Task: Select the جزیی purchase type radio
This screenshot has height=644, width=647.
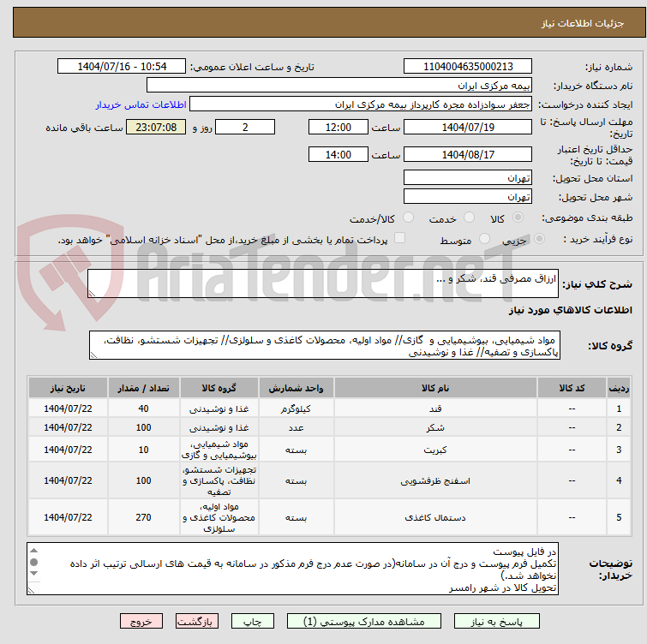Action: coord(539,239)
